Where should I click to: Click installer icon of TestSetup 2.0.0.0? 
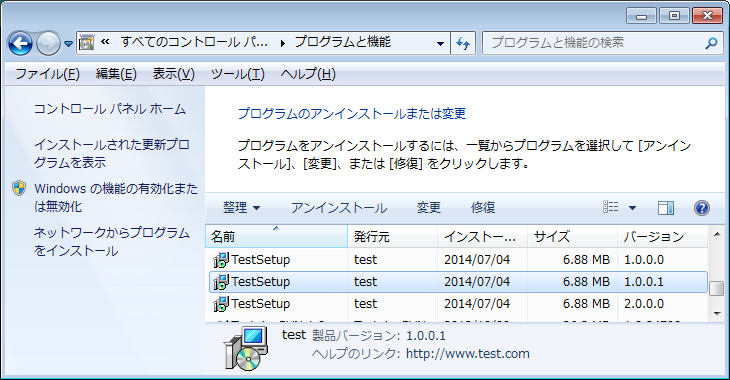221,304
